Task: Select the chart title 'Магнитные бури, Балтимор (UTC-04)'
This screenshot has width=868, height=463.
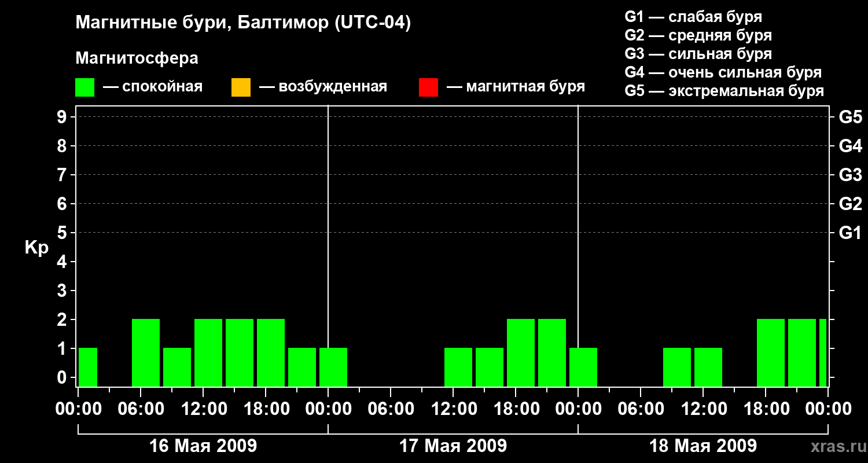Action: coord(243,23)
